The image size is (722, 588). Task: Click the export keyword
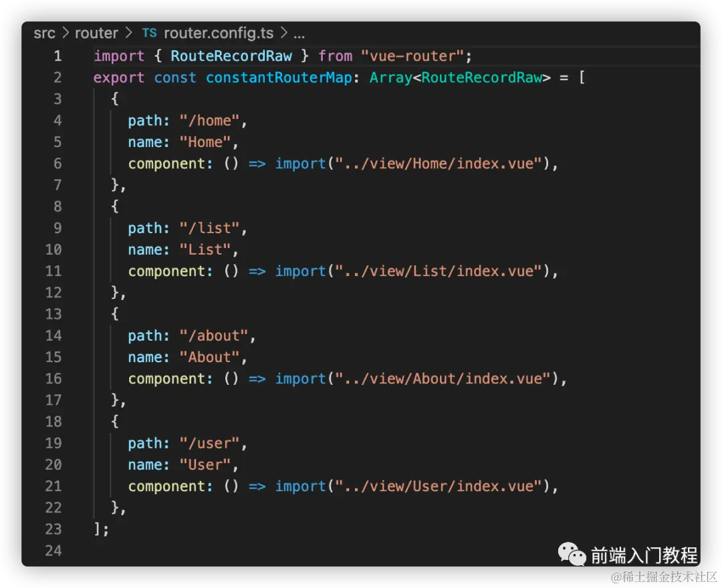[119, 78]
